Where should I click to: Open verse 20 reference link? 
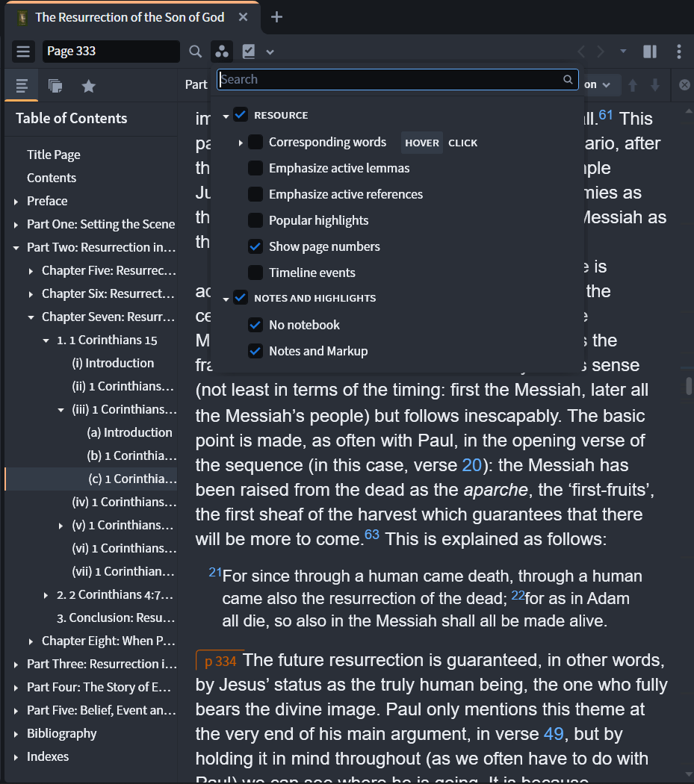[471, 465]
